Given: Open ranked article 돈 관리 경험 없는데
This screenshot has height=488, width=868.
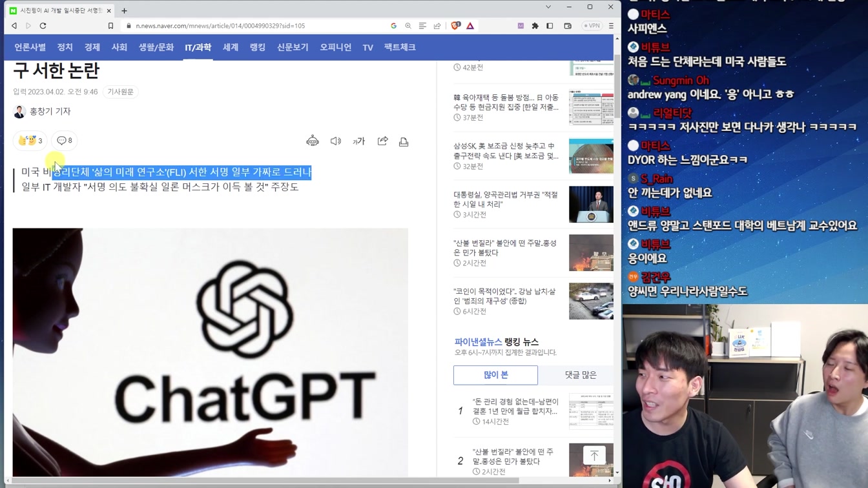Looking at the screenshot, I should pyautogui.click(x=515, y=406).
